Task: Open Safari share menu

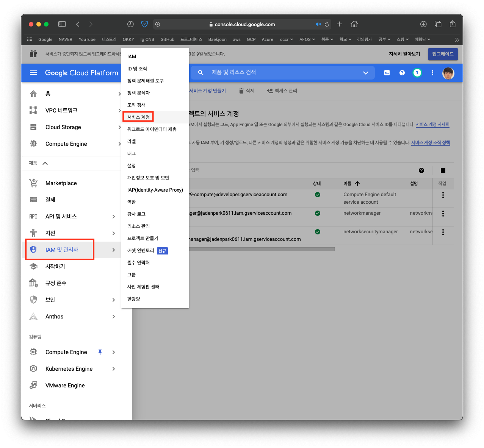Action: tap(453, 24)
